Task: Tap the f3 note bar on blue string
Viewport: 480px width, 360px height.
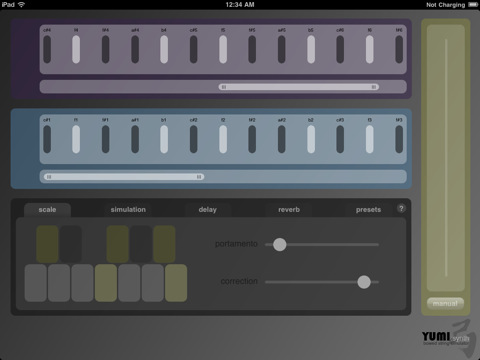Action: 370,139
